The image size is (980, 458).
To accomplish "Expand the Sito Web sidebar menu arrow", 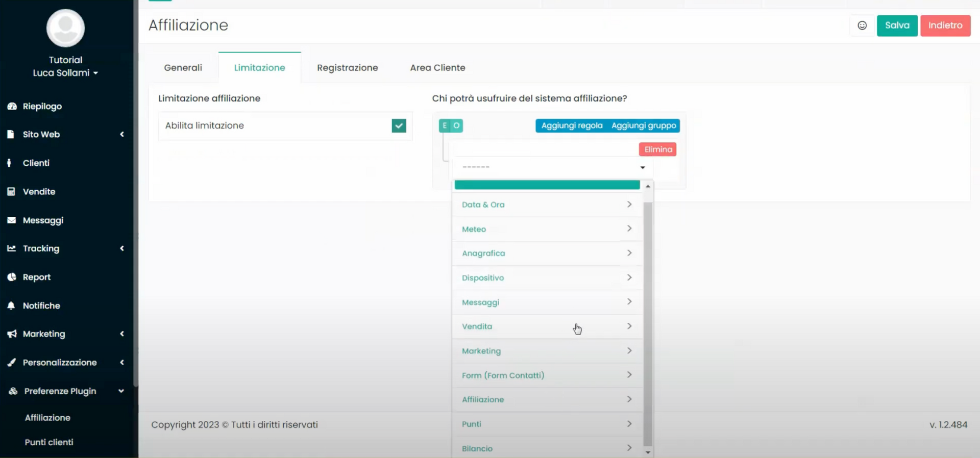I will pyautogui.click(x=122, y=134).
